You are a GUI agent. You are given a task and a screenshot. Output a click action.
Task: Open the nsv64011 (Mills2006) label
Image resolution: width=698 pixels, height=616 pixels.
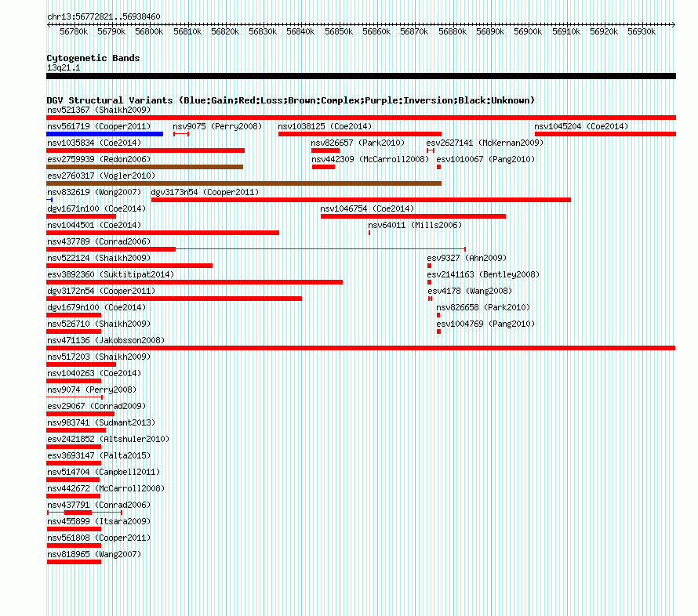(x=415, y=225)
